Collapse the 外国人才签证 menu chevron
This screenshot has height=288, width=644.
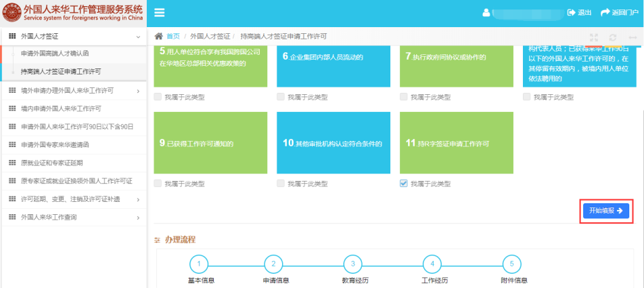coord(139,37)
